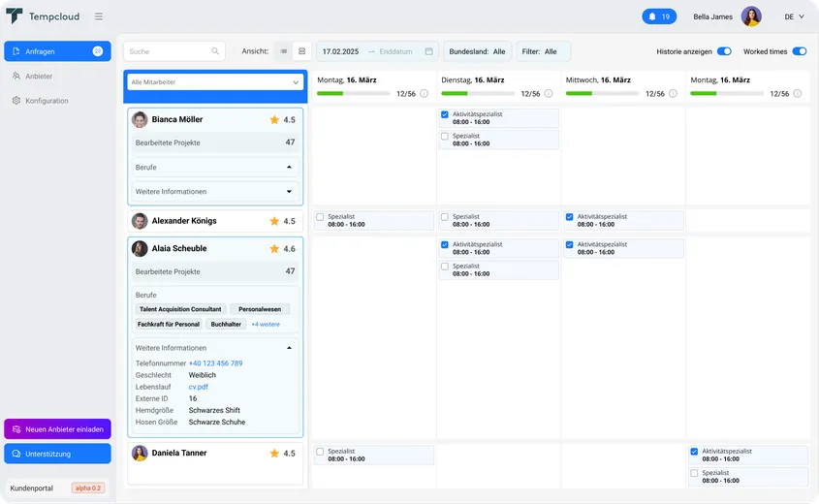Click Talent Acquisition Consultant tag
The image size is (819, 504).
[x=180, y=309]
